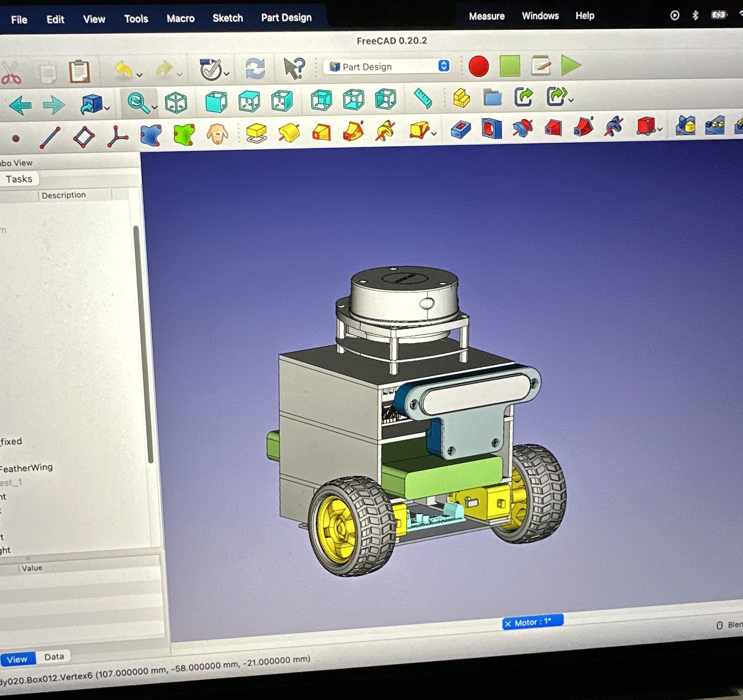Click the Refresh recompute icon
Viewport: 743px width, 700px height.
tap(255, 69)
